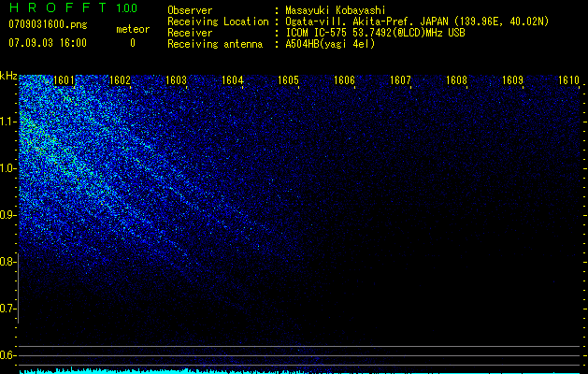Click the date stamp 07.09.03 16:00

[x=48, y=43]
